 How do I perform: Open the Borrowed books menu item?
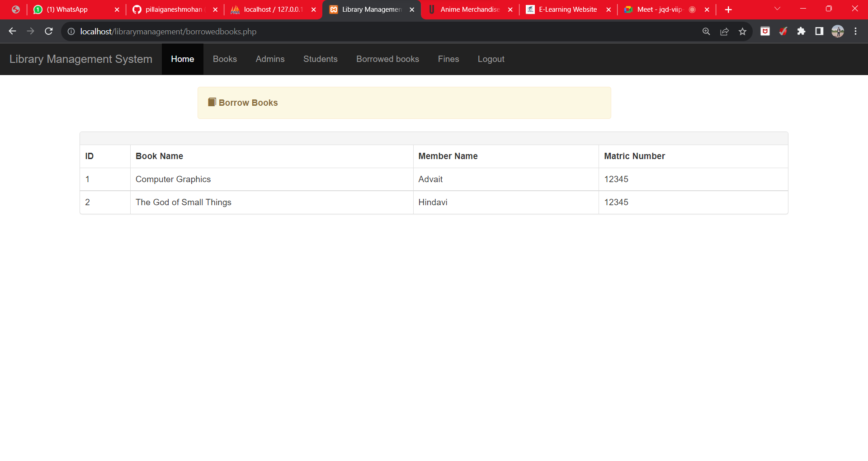point(387,59)
